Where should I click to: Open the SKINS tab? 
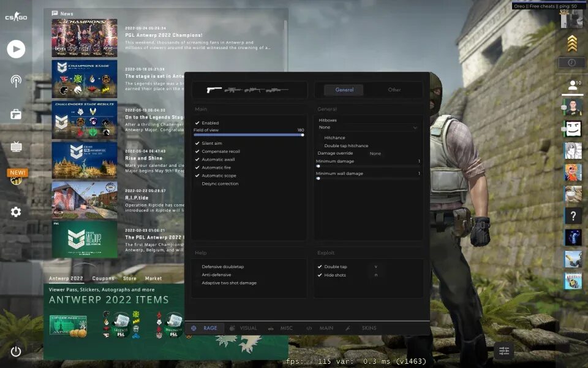coord(369,328)
